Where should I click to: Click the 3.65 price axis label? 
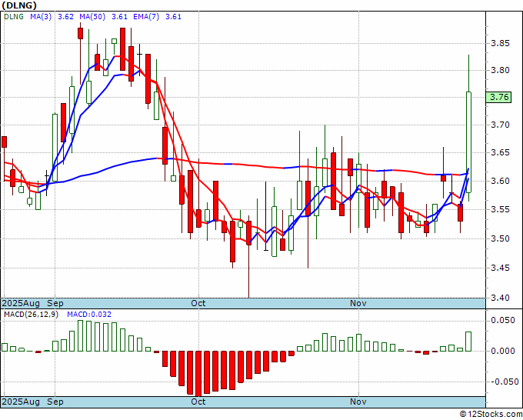[500, 153]
